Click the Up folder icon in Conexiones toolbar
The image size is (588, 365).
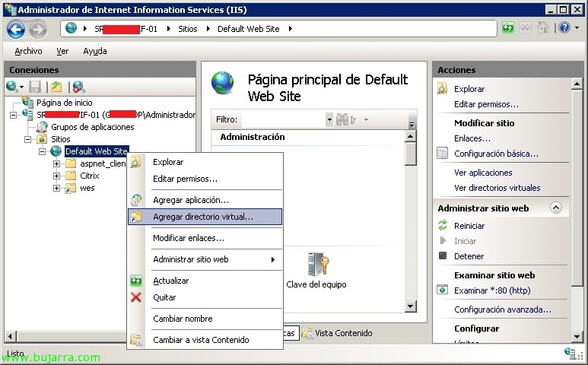[56, 87]
